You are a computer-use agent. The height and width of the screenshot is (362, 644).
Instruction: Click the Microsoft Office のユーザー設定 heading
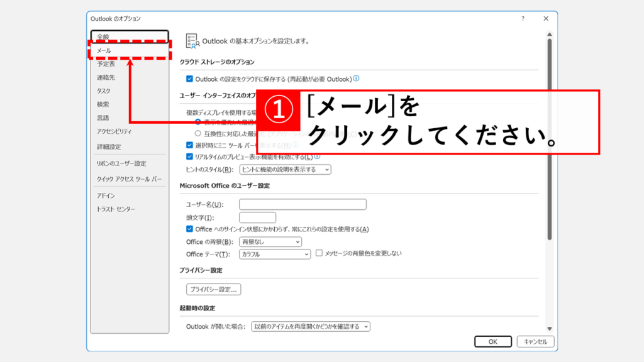(225, 186)
